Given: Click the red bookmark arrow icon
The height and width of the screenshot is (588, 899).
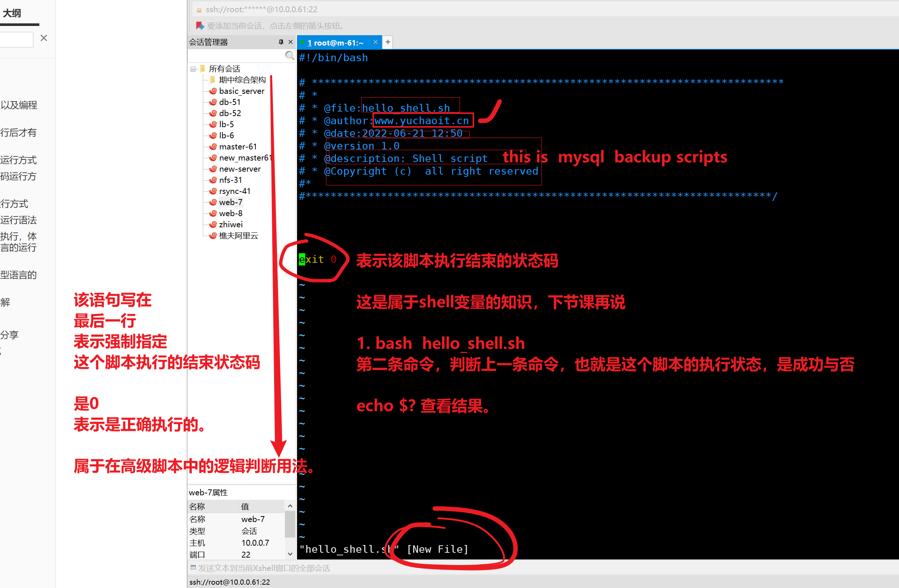Looking at the screenshot, I should [x=200, y=26].
